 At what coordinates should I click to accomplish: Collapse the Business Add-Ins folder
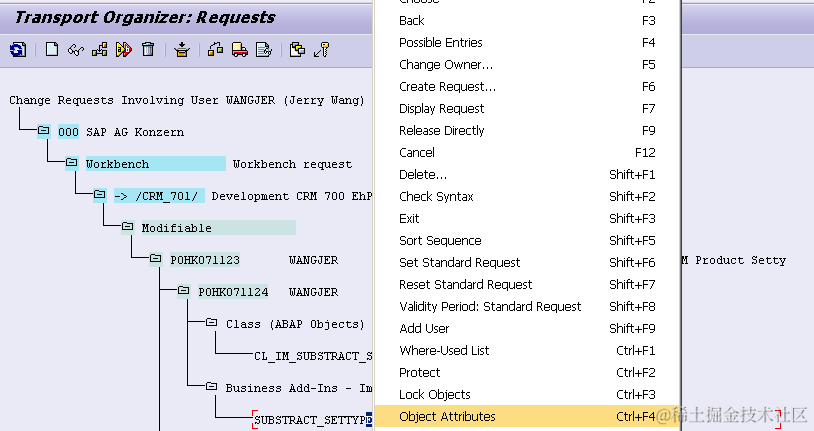click(211, 386)
